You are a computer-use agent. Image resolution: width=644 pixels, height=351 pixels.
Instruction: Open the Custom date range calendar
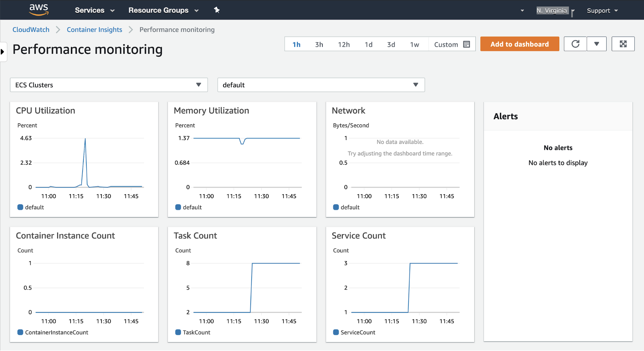click(x=466, y=44)
